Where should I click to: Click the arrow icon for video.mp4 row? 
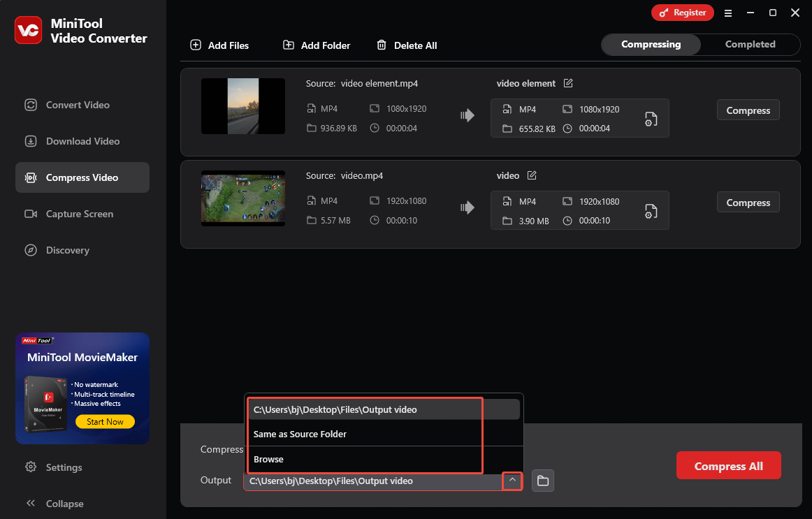click(x=467, y=207)
